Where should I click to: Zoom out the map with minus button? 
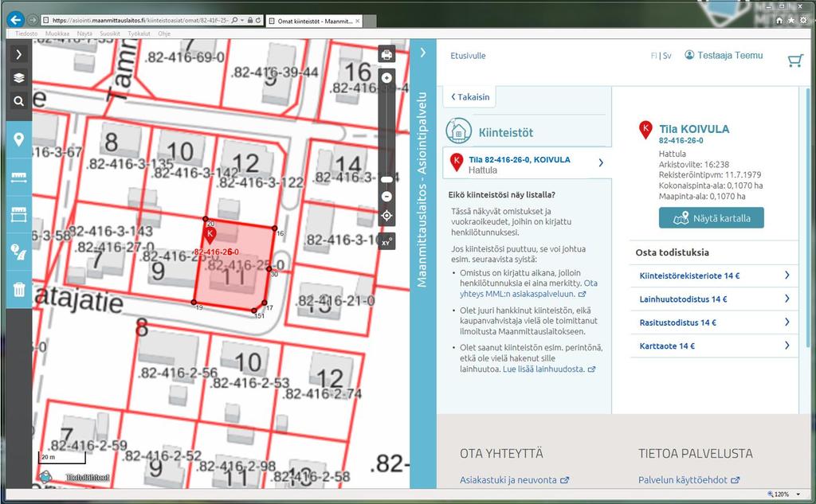tap(386, 197)
